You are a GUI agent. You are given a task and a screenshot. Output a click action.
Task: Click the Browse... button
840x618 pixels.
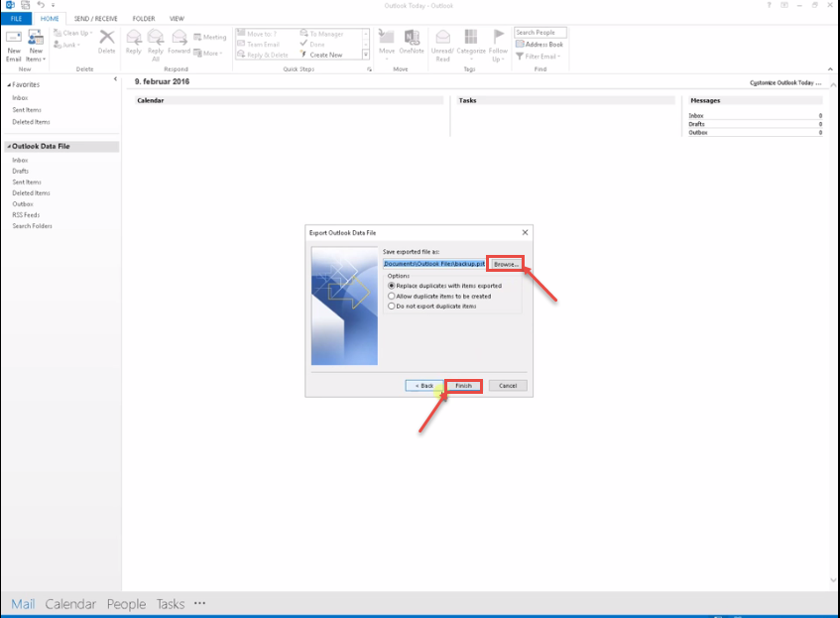(506, 264)
